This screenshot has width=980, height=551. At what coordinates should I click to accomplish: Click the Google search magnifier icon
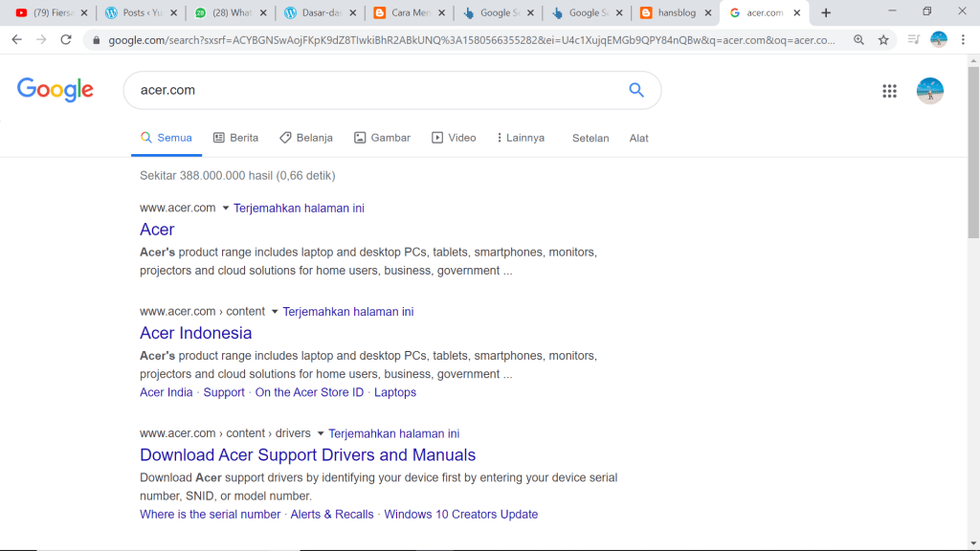(x=636, y=90)
